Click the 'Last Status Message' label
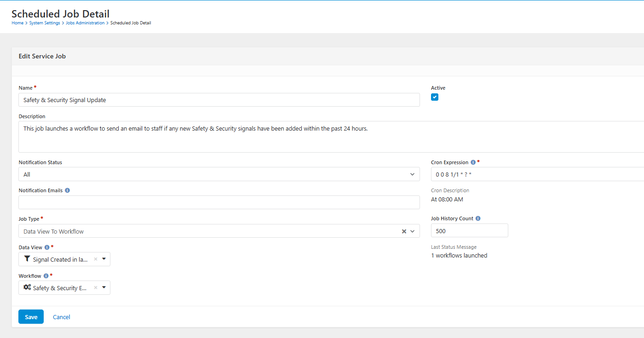 click(454, 247)
